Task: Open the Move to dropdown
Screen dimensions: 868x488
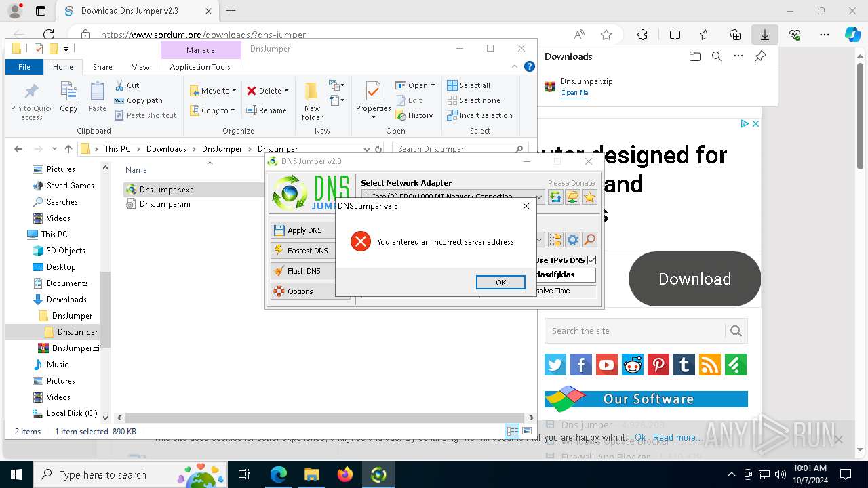Action: pos(213,91)
